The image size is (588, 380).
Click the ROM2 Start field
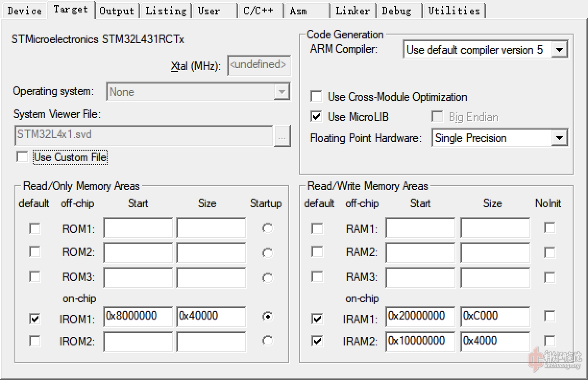click(x=138, y=252)
